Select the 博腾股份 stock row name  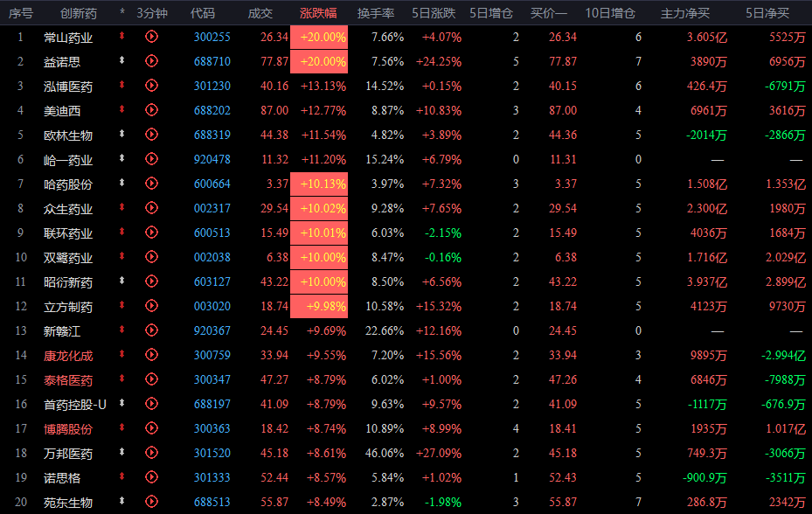(x=68, y=429)
